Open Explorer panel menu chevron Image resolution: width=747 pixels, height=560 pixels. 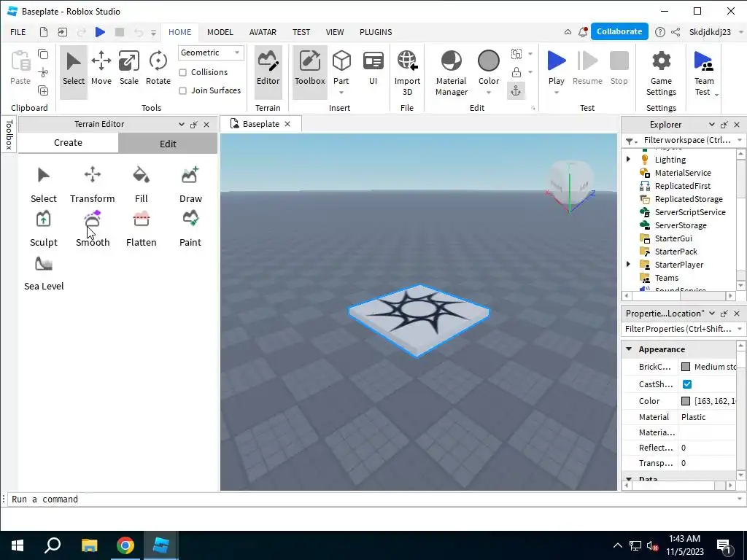[x=712, y=124]
